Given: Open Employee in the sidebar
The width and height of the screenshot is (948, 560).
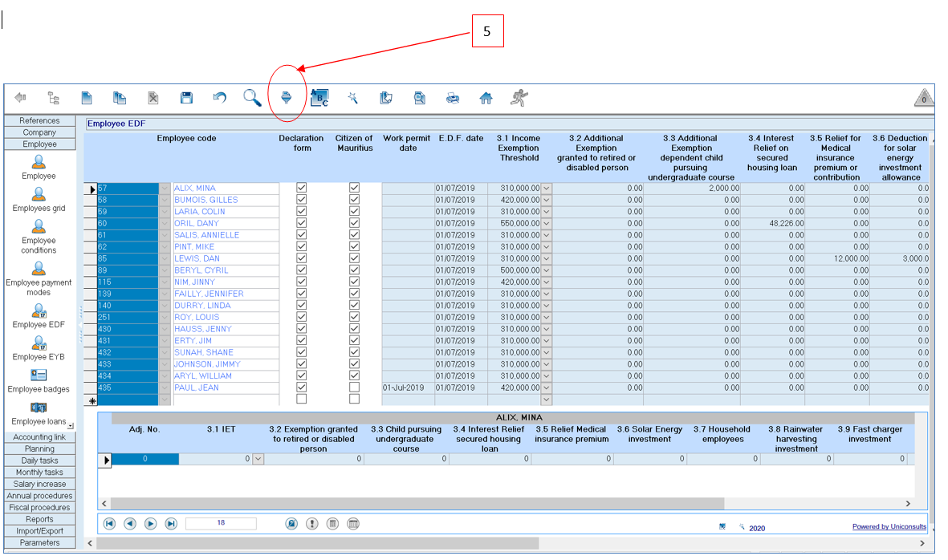Looking at the screenshot, I should click(39, 168).
